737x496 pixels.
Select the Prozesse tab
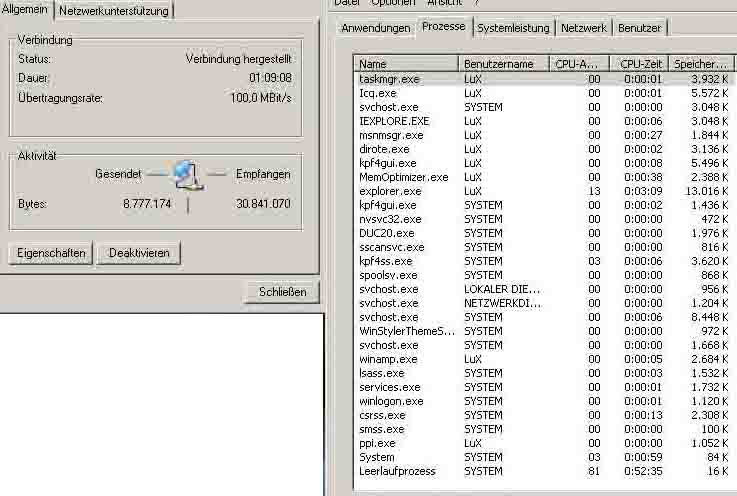tap(444, 27)
